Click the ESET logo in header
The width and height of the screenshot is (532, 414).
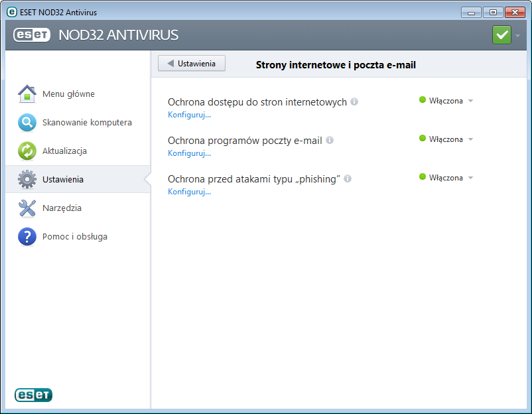(32, 34)
